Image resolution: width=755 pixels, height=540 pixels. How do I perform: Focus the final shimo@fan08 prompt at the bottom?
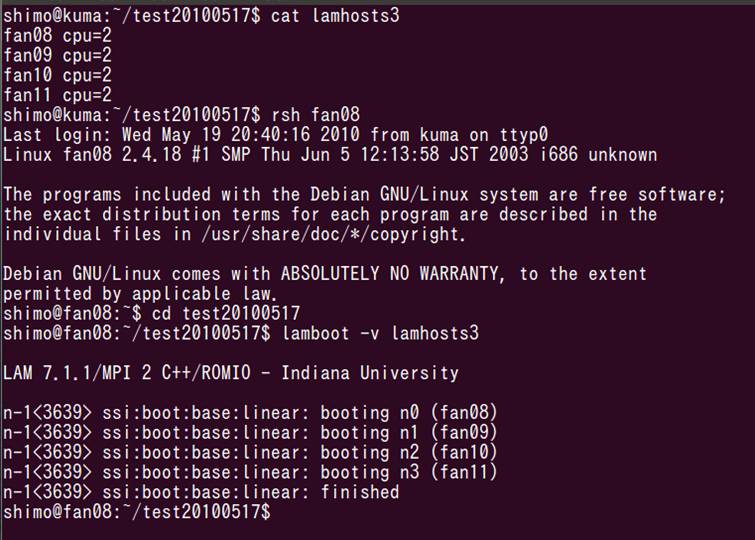pos(136,512)
